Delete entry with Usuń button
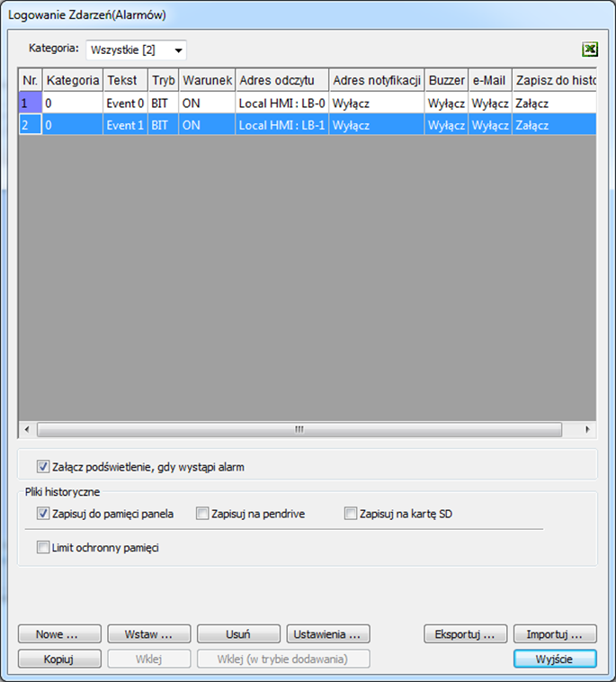This screenshot has width=616, height=682. coord(238,634)
